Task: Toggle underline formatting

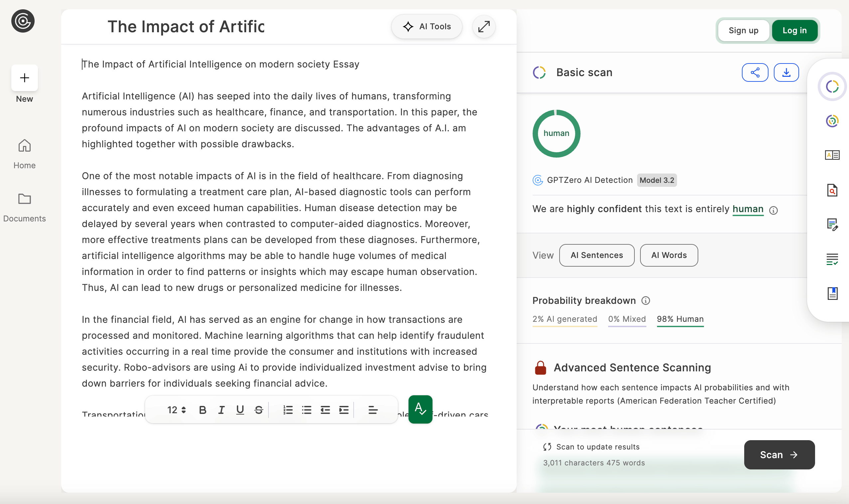Action: coord(240,410)
